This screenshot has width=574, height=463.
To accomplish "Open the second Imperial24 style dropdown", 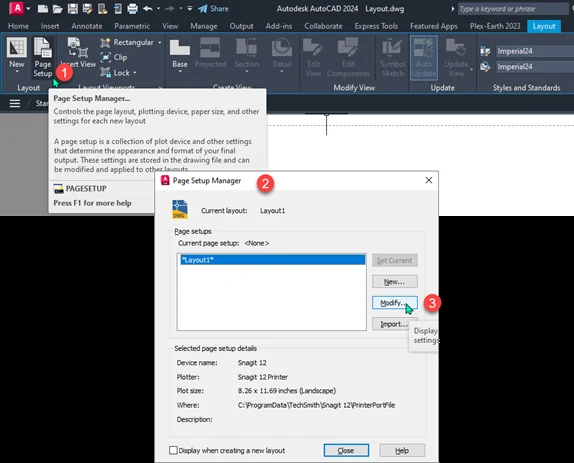I will point(534,67).
